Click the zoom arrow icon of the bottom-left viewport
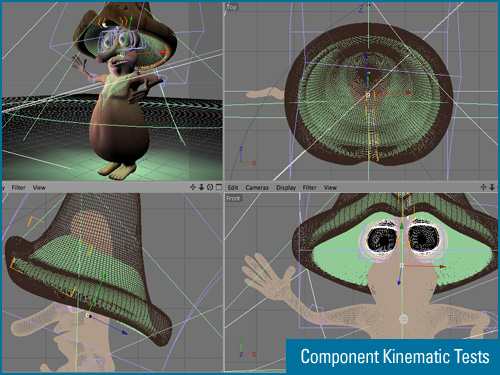500x375 pixels. [x=201, y=187]
